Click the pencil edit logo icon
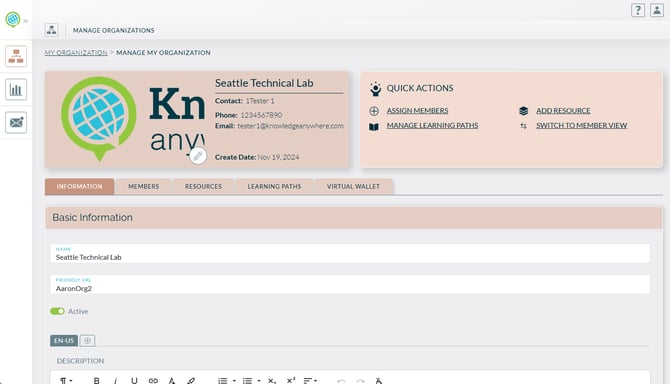This screenshot has height=384, width=670. click(x=197, y=156)
